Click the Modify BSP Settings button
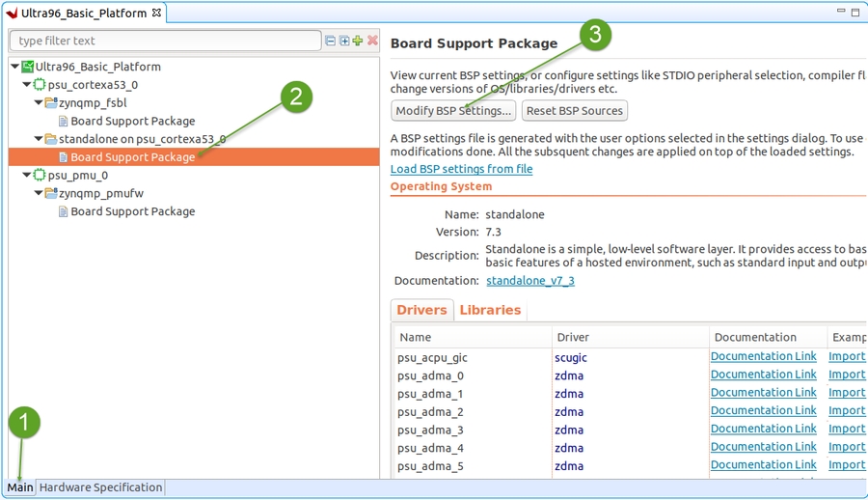Image resolution: width=868 pixels, height=500 pixels. click(x=453, y=111)
